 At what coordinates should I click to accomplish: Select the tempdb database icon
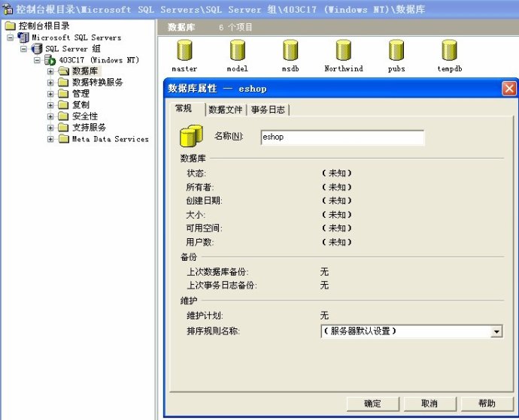coord(449,50)
